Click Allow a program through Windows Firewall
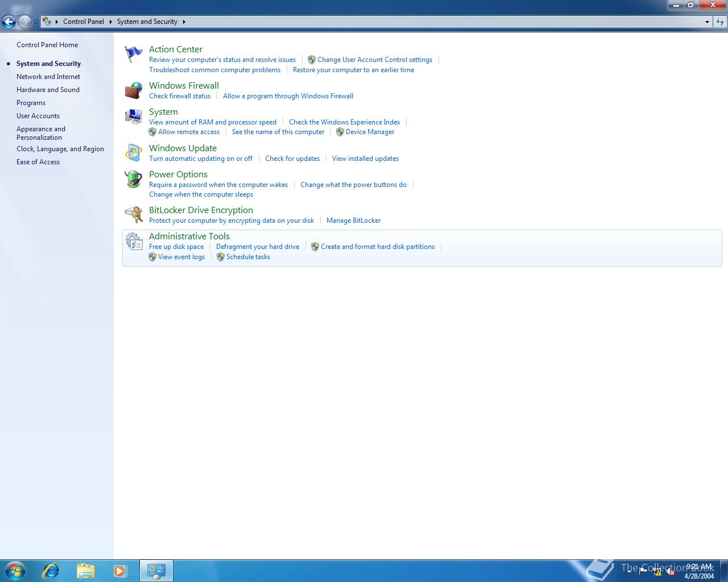 [288, 96]
